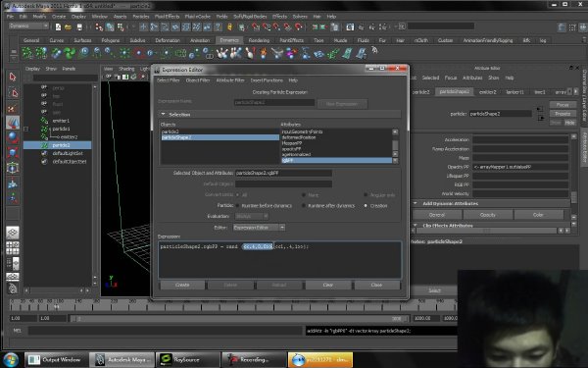This screenshot has width=588, height=368.
Task: Click the fire effect shelf icon
Action: tap(264, 53)
